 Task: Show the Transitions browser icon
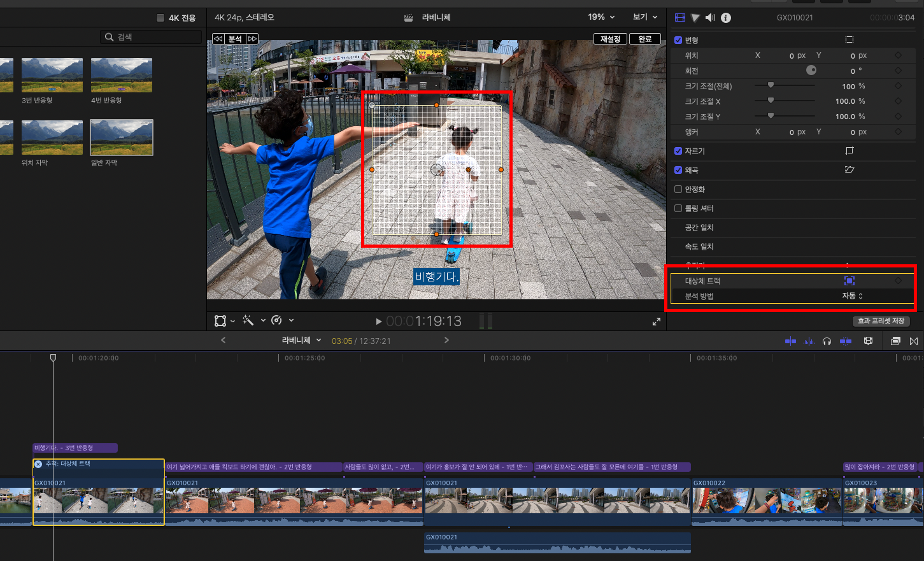point(914,341)
